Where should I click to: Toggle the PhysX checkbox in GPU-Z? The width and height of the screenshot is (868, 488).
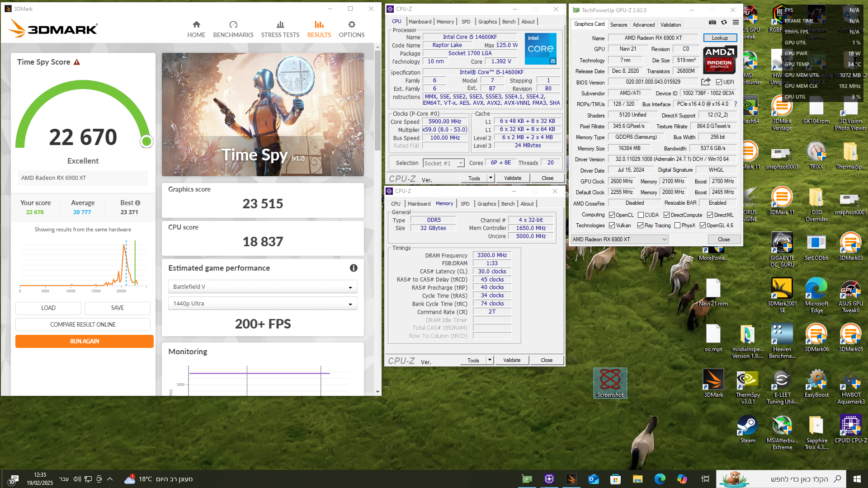(x=677, y=225)
